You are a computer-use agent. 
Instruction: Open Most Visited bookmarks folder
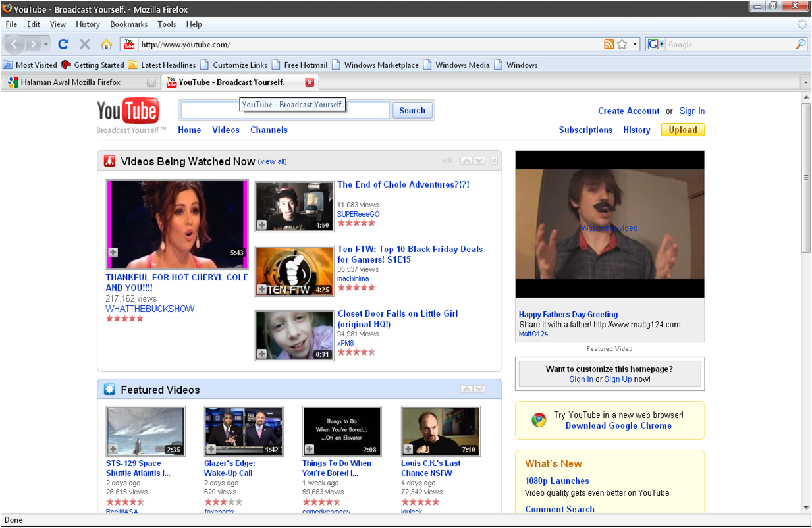click(x=30, y=65)
